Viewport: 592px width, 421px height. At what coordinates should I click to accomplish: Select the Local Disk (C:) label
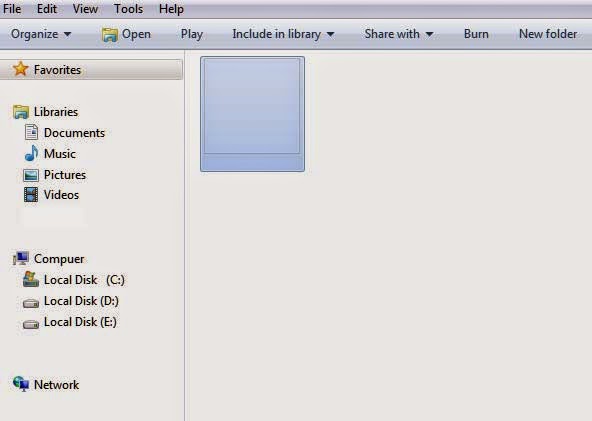(84, 280)
